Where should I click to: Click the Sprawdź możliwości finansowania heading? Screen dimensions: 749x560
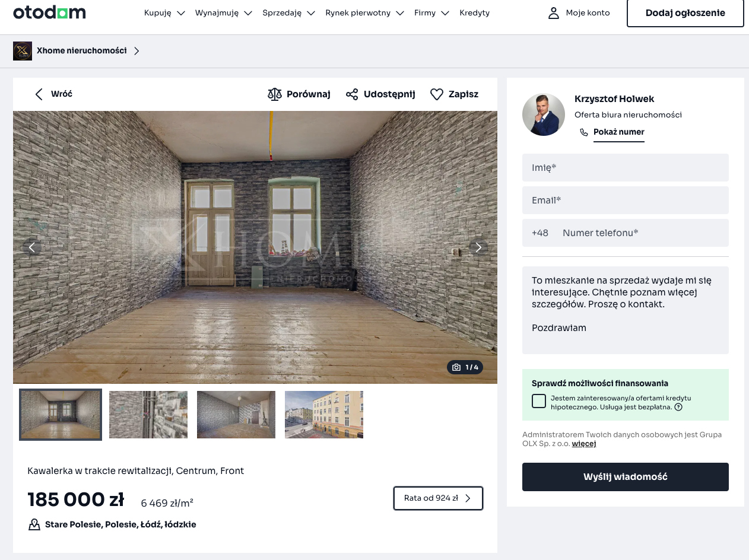(x=600, y=383)
